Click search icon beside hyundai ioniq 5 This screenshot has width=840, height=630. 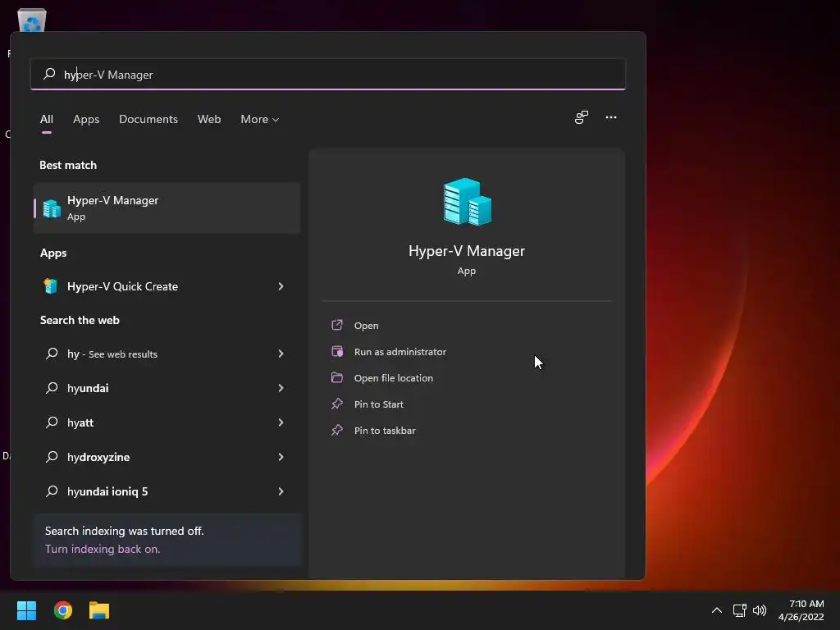[52, 491]
